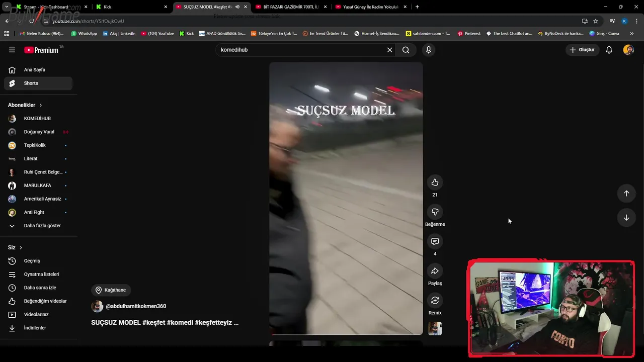644x362 pixels.
Task: Clear the search box with the X icon
Action: coord(389,50)
